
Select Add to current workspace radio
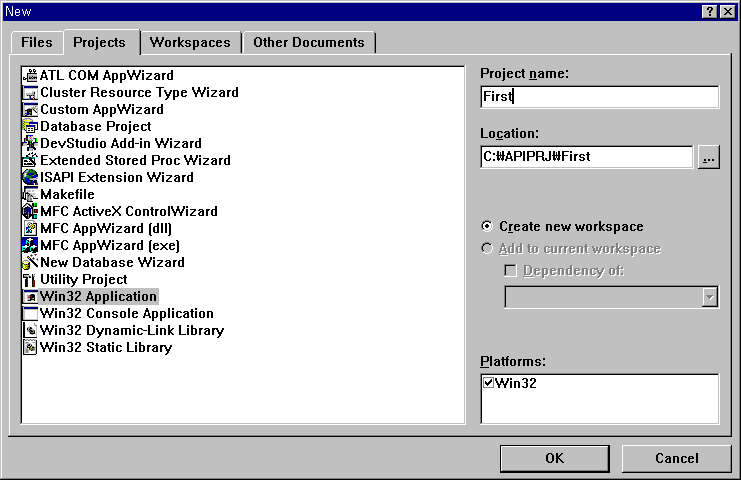point(487,249)
